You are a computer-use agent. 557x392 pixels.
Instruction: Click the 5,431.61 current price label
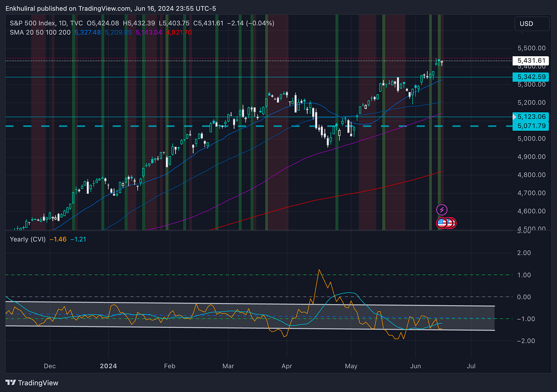(x=531, y=60)
